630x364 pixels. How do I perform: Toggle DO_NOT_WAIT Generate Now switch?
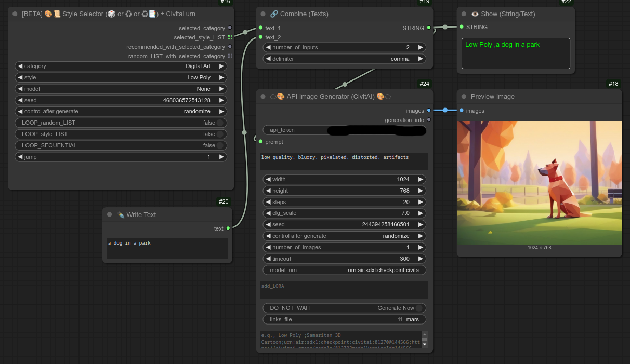(418, 308)
